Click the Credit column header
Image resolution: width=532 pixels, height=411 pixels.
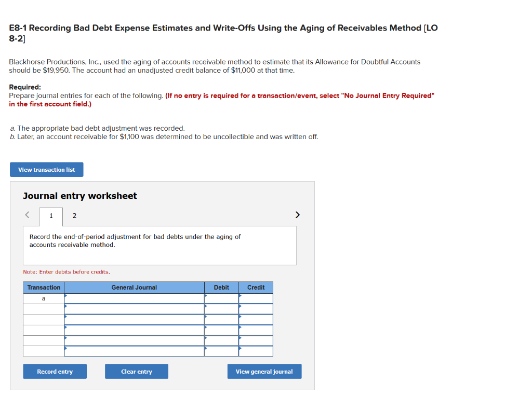(x=256, y=287)
